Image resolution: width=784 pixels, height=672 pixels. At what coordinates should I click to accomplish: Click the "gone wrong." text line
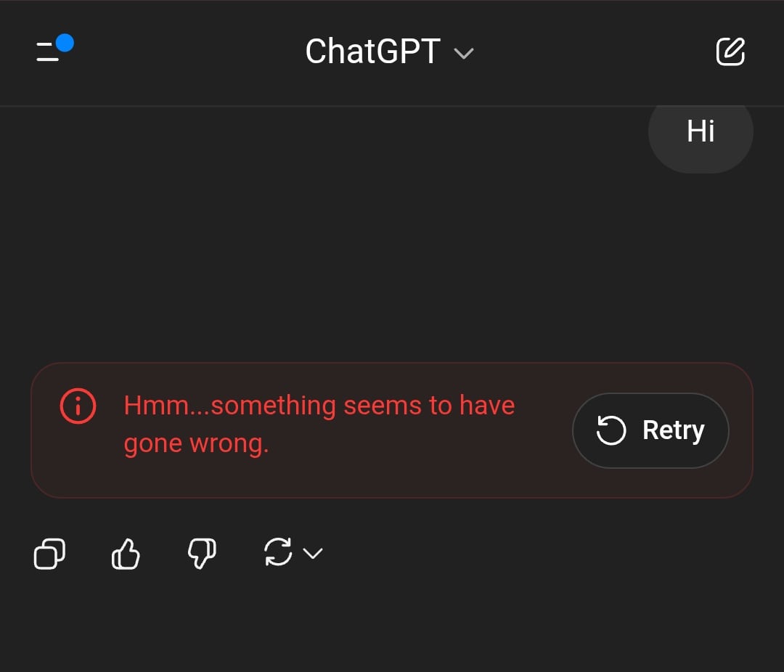[196, 443]
